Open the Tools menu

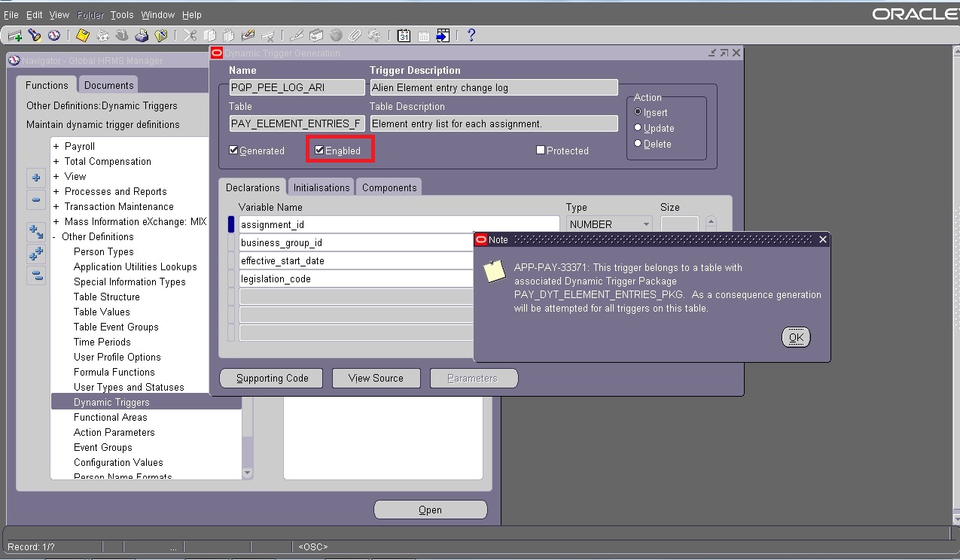click(x=121, y=14)
